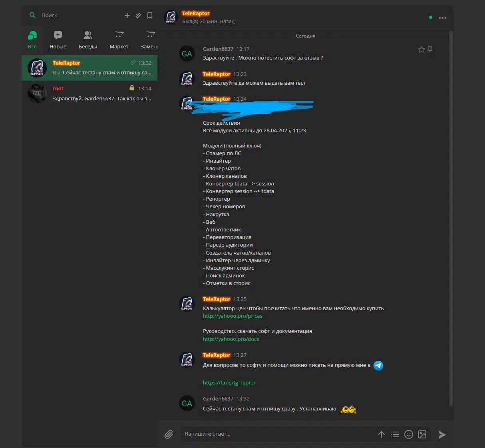Star the Garden6637 13:17 message
Screen dimensions: 485x448
tap(421, 50)
